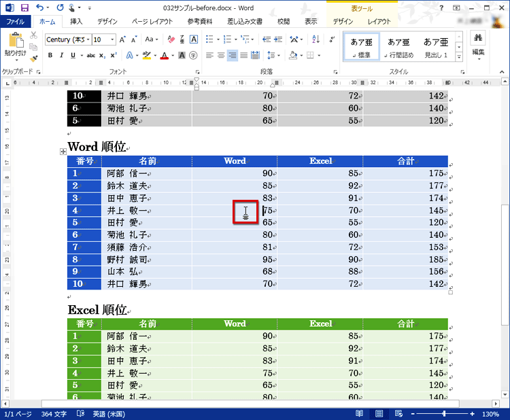Open Word Help question mark icon
This screenshot has height=420, width=510.
coord(441,7)
